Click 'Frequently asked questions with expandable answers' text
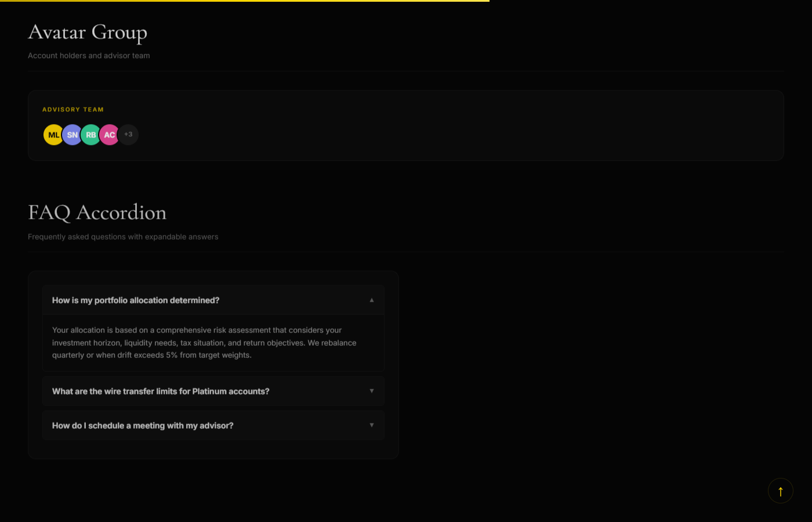 coord(123,237)
